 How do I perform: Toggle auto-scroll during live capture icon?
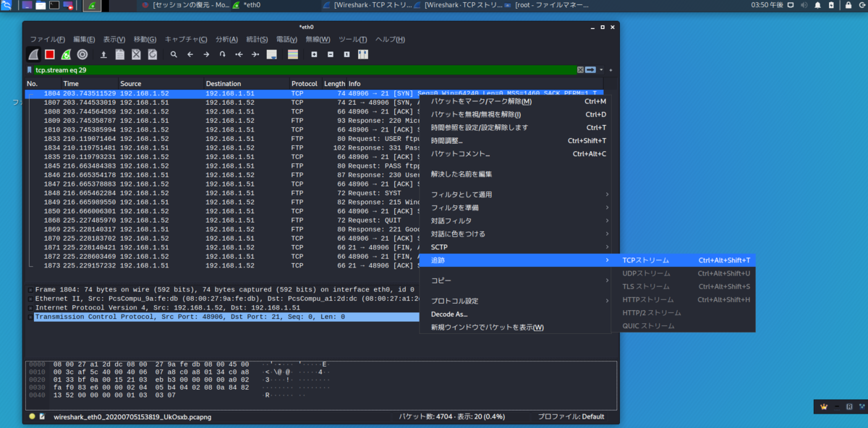(272, 54)
